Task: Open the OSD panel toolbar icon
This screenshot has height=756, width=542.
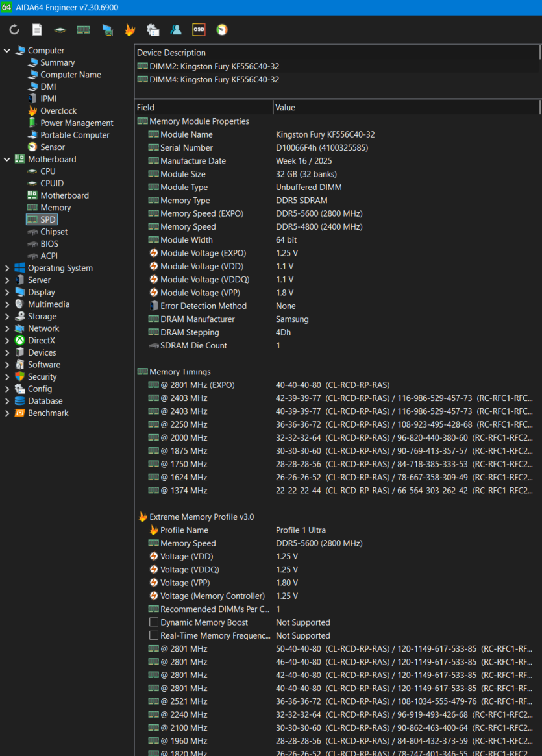Action: point(199,29)
